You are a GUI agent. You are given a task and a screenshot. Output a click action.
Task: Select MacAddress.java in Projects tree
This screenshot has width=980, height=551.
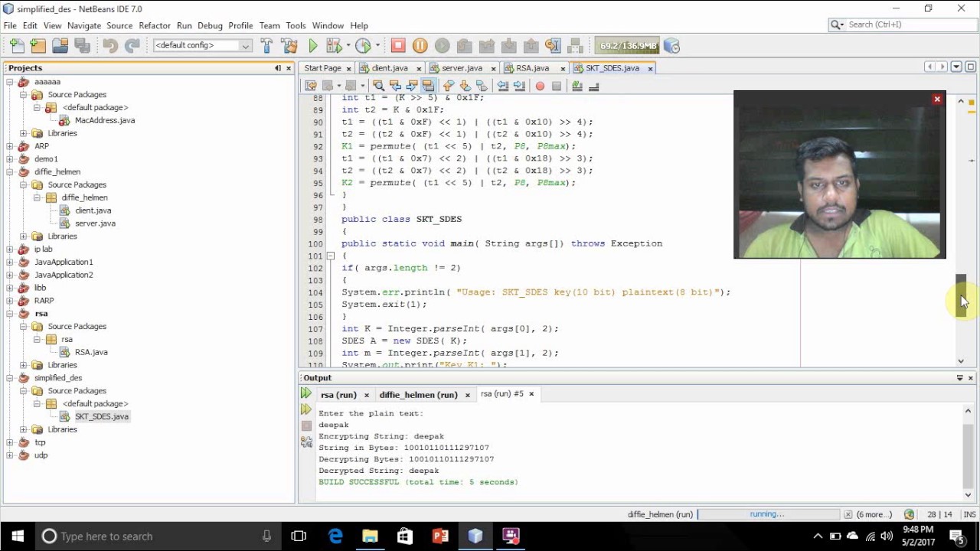coord(105,120)
